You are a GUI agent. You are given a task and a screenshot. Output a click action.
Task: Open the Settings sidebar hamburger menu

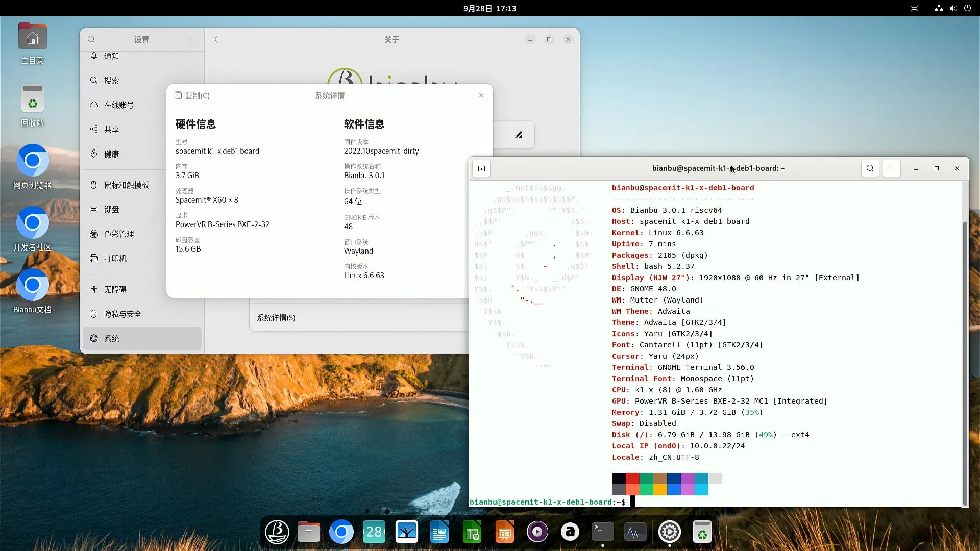coord(193,40)
